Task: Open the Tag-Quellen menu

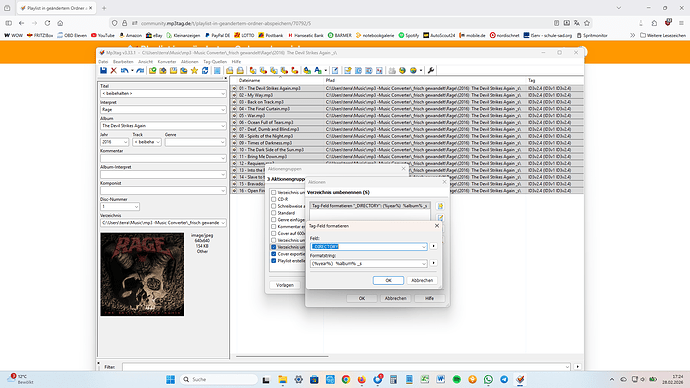Action: point(215,62)
